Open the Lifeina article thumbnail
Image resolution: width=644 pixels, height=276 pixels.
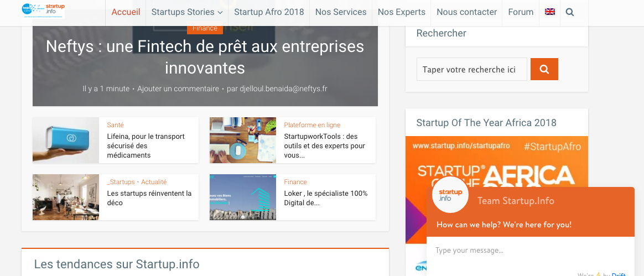[66, 140]
